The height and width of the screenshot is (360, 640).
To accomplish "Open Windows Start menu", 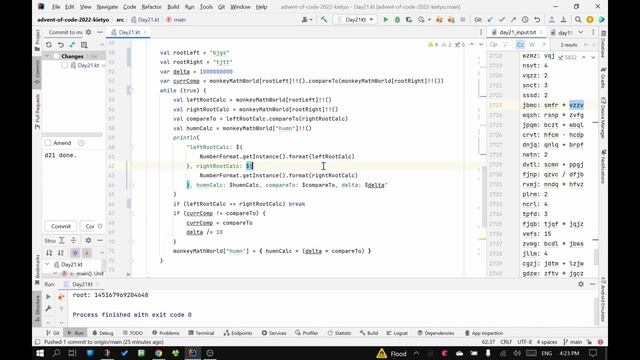I will pos(40,353).
